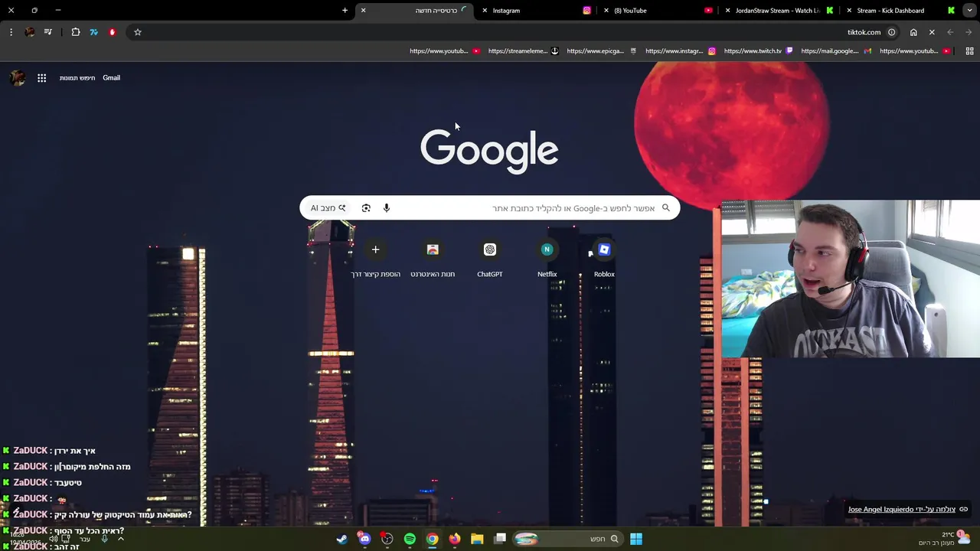Open File Explorer from the taskbar

coord(477,539)
